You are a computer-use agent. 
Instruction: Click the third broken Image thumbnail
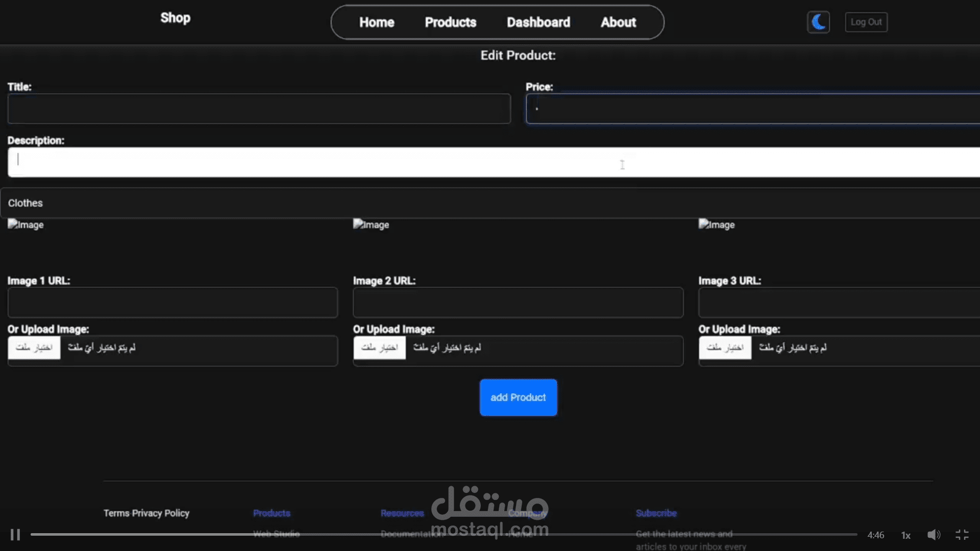tap(717, 224)
